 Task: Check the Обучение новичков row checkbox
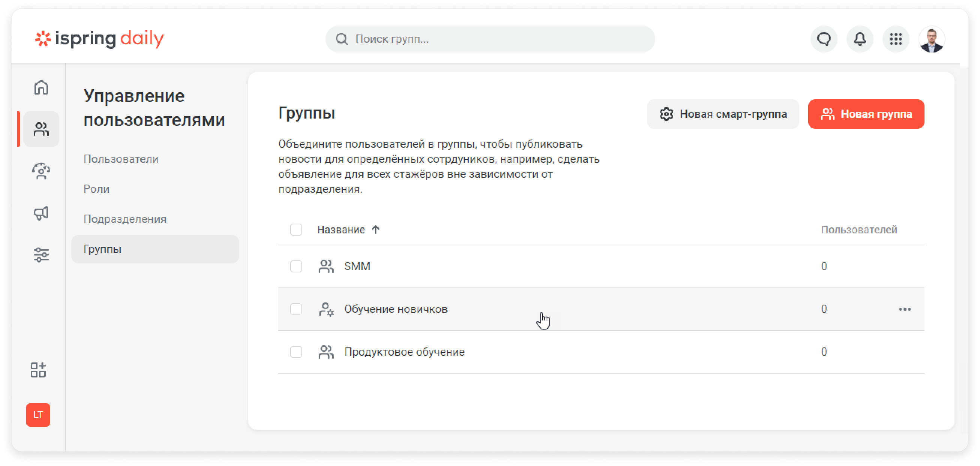pyautogui.click(x=296, y=309)
